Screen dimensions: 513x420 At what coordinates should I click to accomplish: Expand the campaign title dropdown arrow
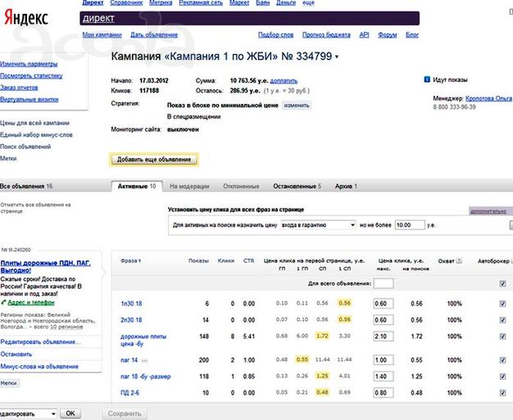click(x=337, y=56)
